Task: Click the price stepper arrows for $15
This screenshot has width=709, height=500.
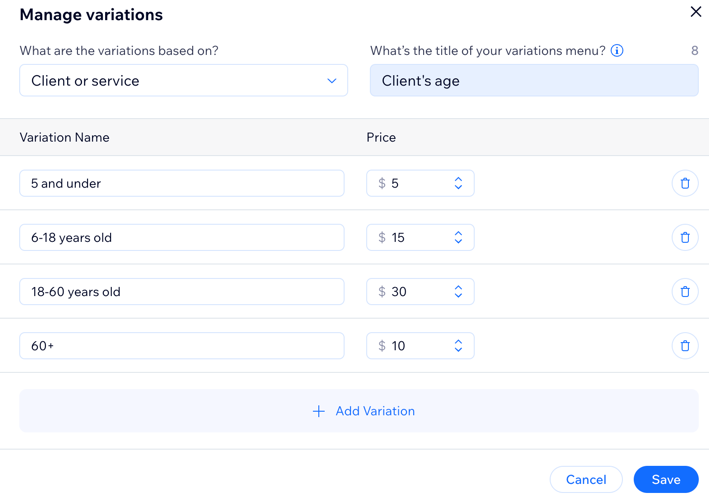Action: [458, 237]
